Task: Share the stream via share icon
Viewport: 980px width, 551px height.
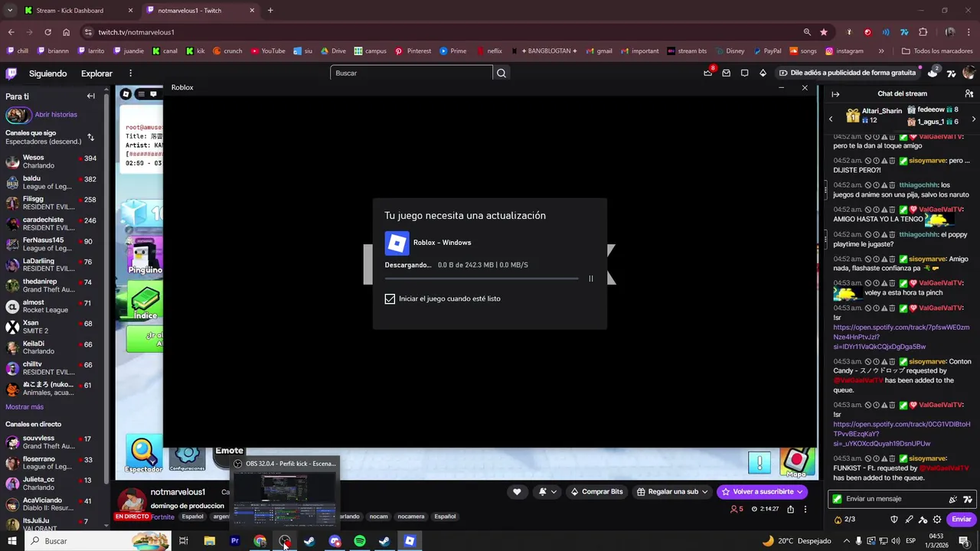Action: tap(790, 509)
